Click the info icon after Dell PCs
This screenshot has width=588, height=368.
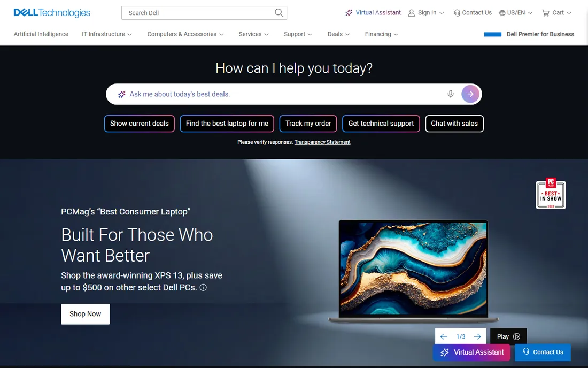203,287
